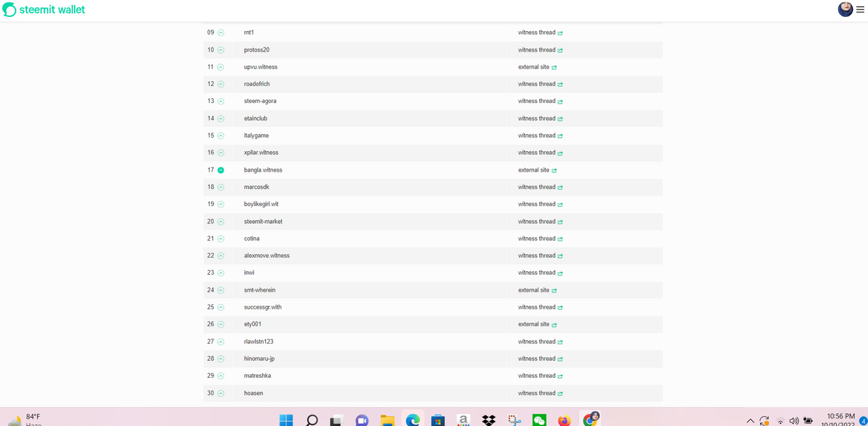Screen dimensions: 868x426
Task: Vote for rlawlstn123 using its arrow
Action: (220, 342)
